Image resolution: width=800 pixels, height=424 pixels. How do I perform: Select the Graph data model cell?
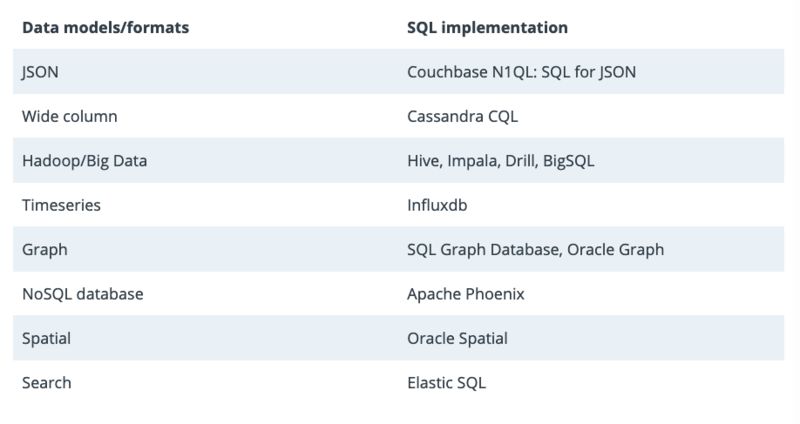(45, 249)
